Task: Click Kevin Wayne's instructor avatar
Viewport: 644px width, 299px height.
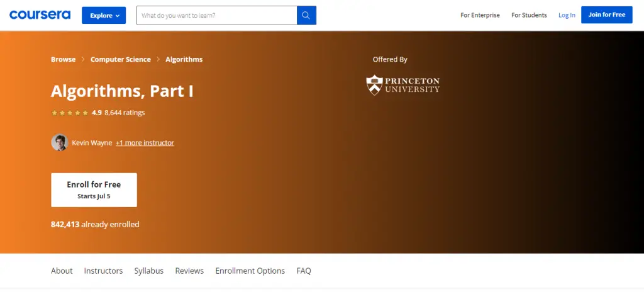Action: tap(59, 143)
